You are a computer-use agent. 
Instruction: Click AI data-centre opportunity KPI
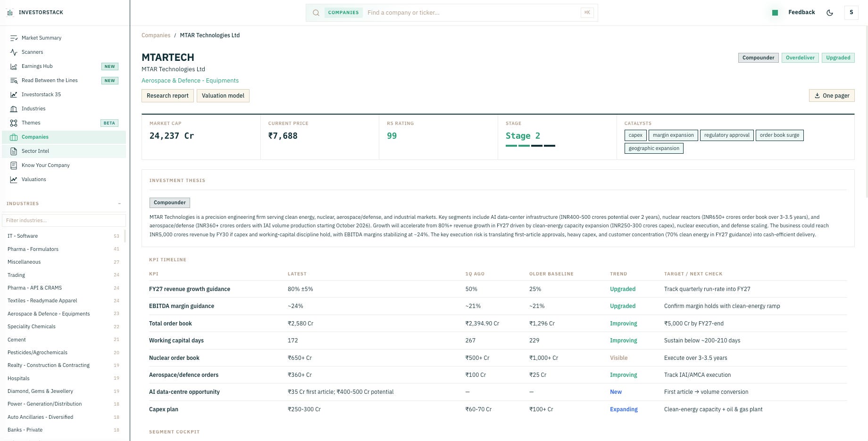pyautogui.click(x=184, y=392)
